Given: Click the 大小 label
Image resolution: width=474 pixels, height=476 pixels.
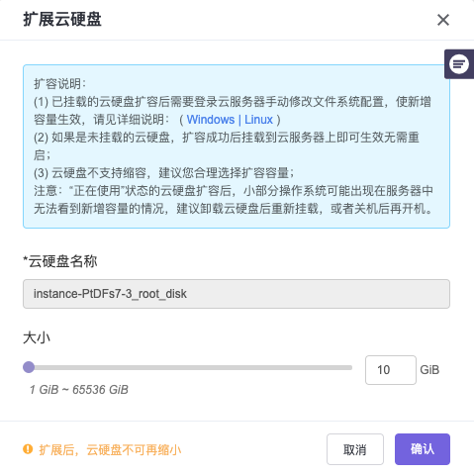Looking at the screenshot, I should pos(37,337).
